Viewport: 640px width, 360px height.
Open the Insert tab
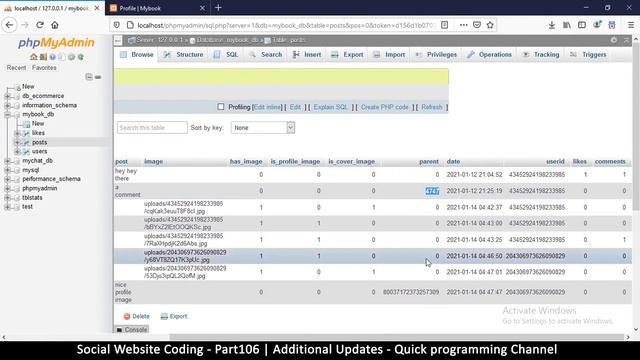[307, 55]
